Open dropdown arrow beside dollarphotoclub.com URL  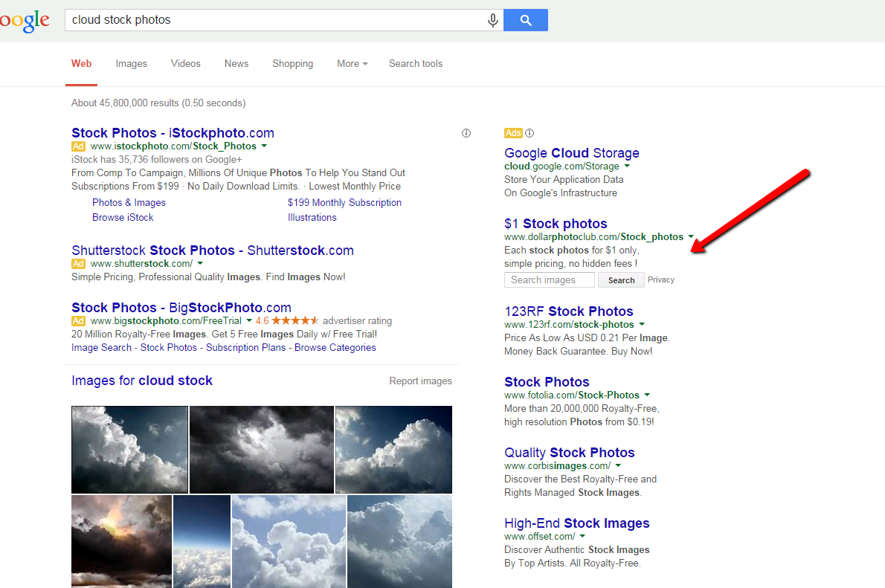[691, 237]
